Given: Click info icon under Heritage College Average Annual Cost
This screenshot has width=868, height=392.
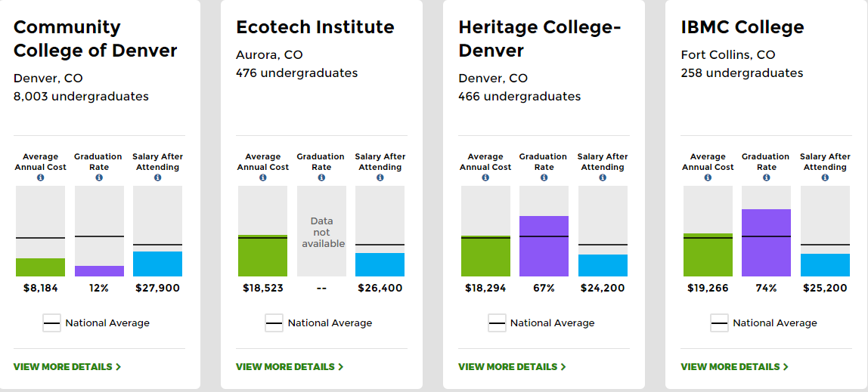Looking at the screenshot, I should click(x=485, y=177).
